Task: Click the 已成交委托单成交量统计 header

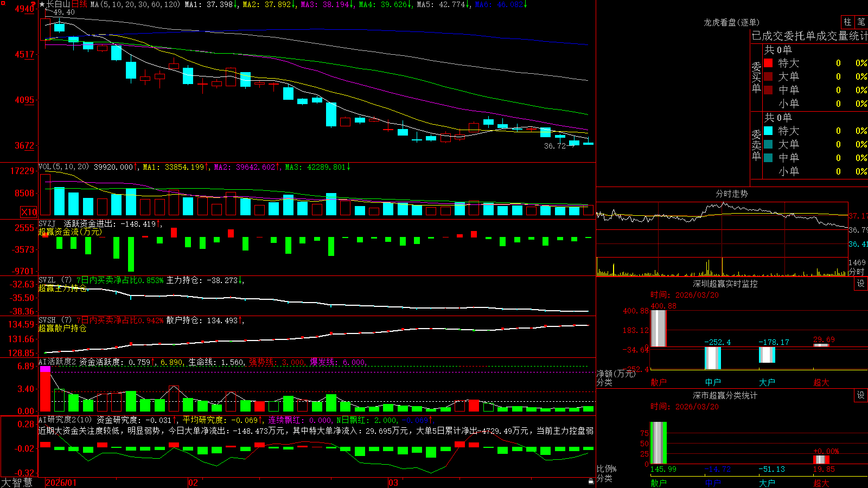Action: tap(809, 36)
